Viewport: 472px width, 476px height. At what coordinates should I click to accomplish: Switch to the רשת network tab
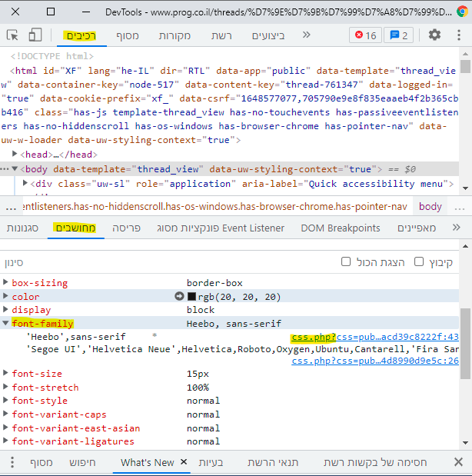point(221,35)
